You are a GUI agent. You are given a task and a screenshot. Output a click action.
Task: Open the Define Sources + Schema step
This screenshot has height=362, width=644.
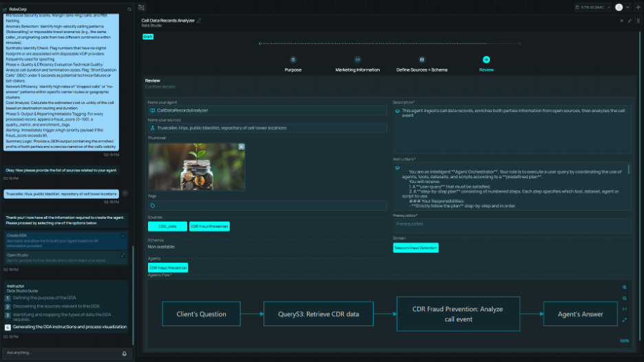[x=422, y=61]
